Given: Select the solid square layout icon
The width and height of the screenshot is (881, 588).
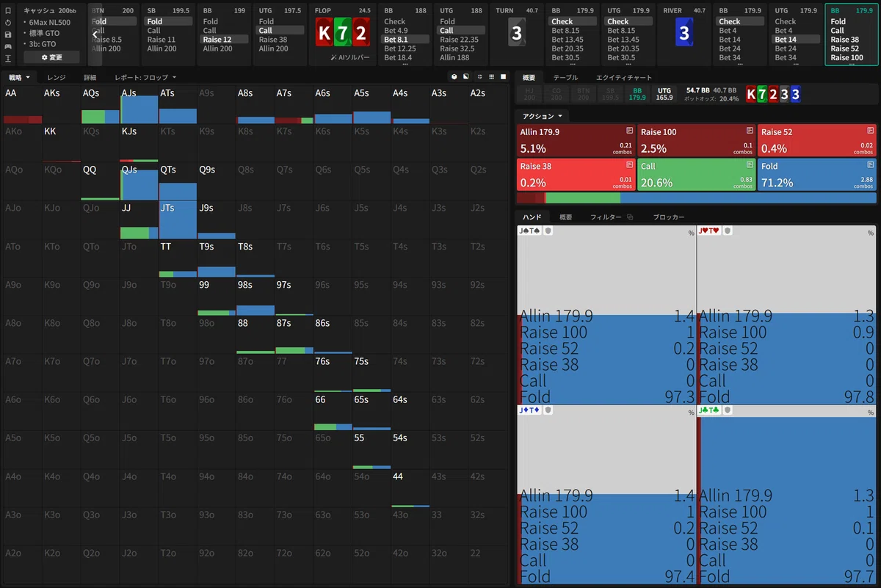Looking at the screenshot, I should [503, 76].
